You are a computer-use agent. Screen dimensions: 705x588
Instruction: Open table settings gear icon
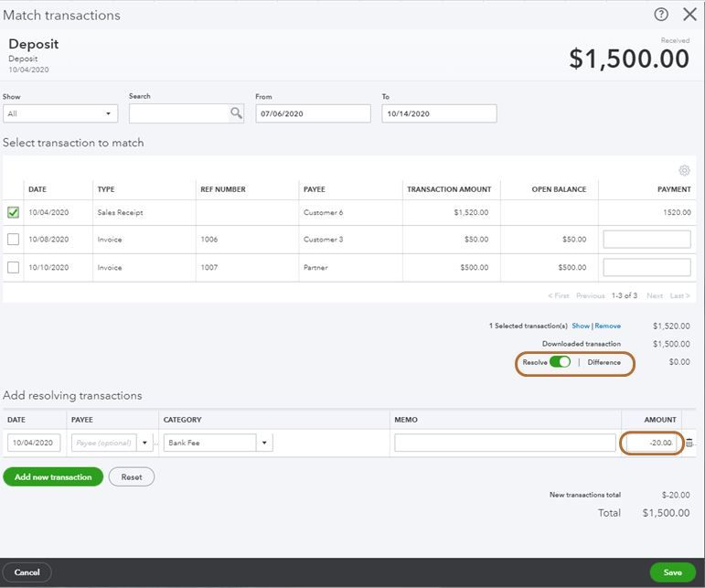(x=684, y=170)
